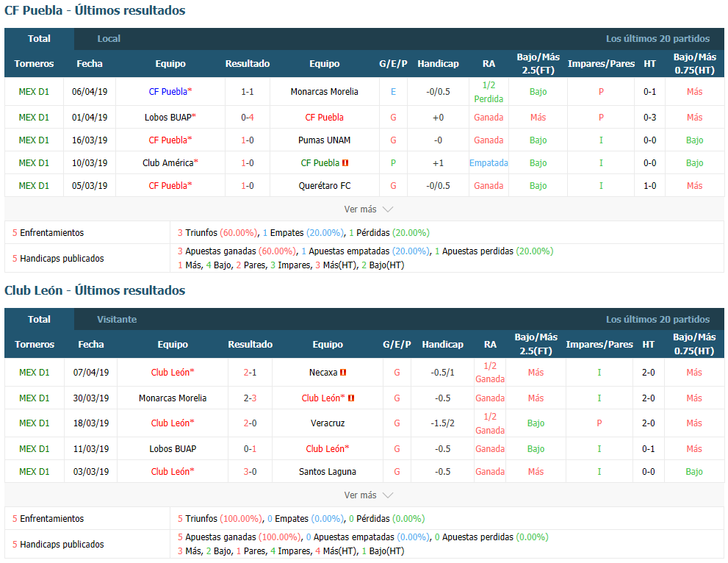728x563 pixels.
Task: Open Monarcas Morelia link in Puebla table
Action: 324,92
